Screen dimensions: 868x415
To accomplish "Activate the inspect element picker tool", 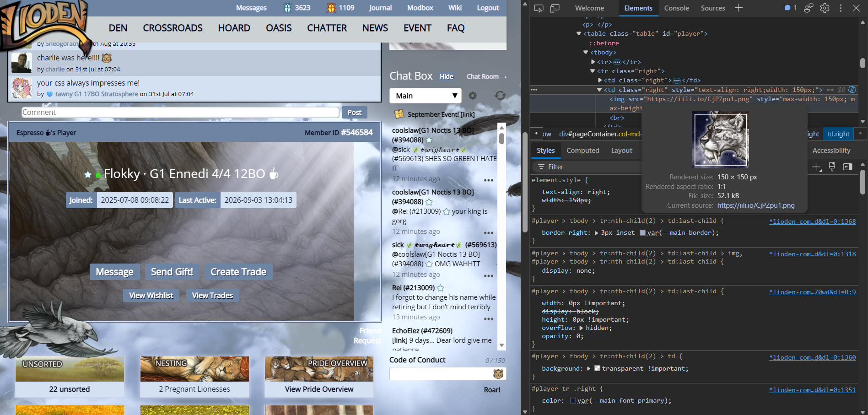I will click(539, 8).
